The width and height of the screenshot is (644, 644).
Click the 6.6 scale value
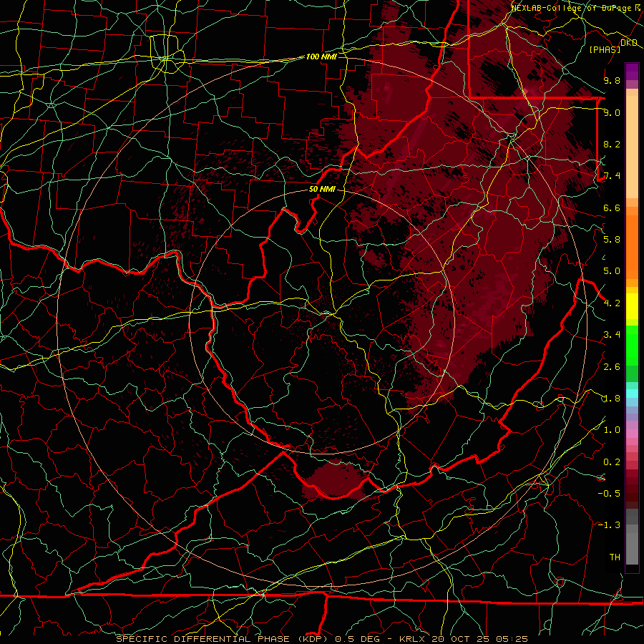pos(612,208)
